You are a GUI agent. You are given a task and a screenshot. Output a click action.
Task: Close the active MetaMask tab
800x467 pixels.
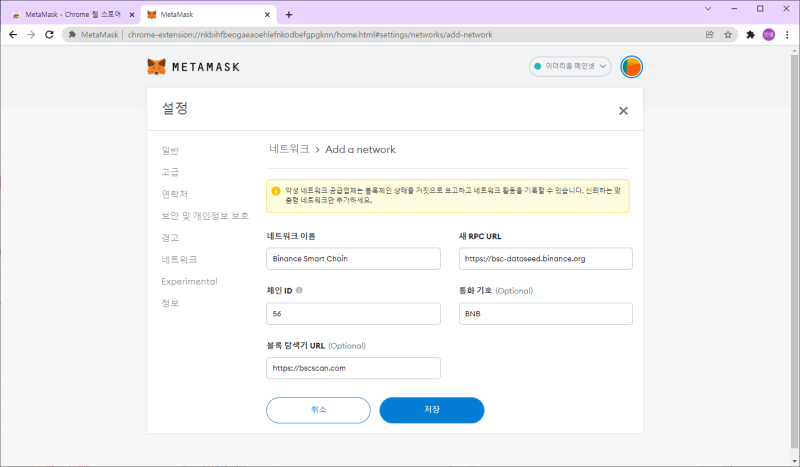tap(267, 15)
